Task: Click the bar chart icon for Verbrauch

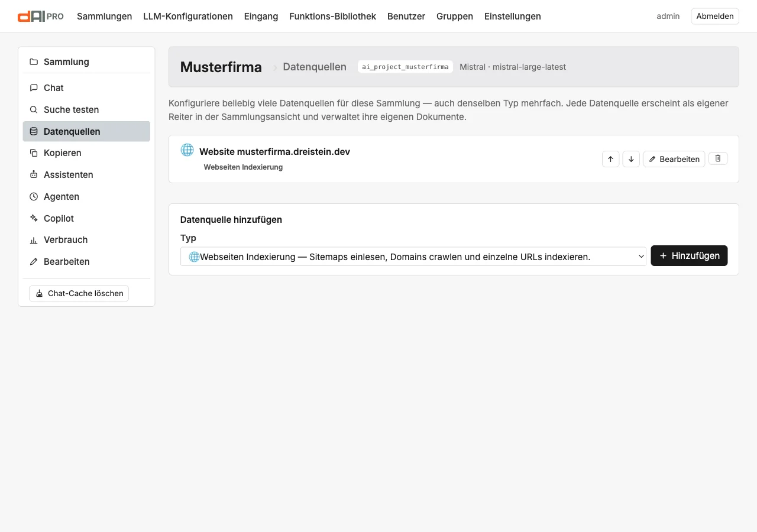Action: pyautogui.click(x=34, y=240)
